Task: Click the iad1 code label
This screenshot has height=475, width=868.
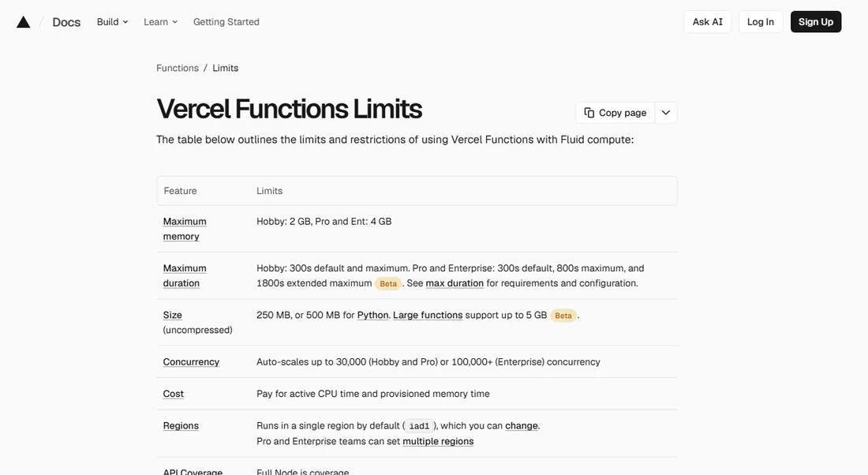Action: point(419,426)
